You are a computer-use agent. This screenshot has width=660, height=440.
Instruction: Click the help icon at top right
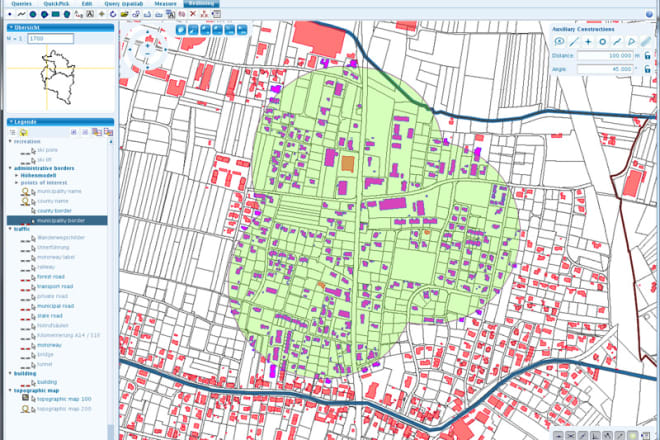pos(649,14)
